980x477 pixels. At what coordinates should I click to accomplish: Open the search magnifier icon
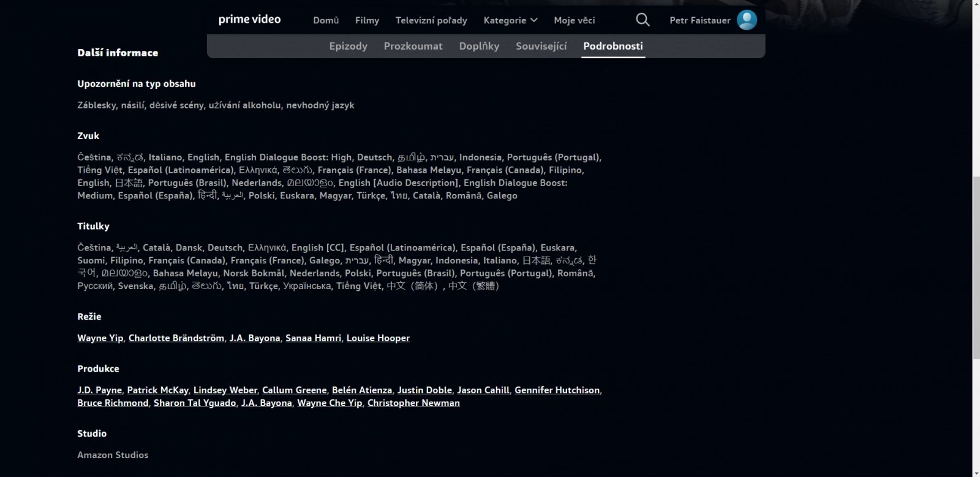[643, 20]
